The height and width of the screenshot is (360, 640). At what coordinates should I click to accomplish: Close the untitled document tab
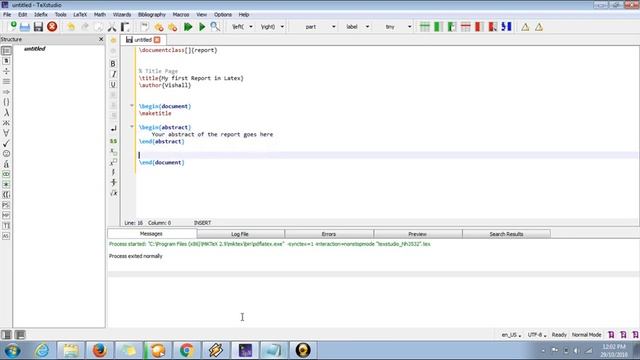(x=157, y=40)
